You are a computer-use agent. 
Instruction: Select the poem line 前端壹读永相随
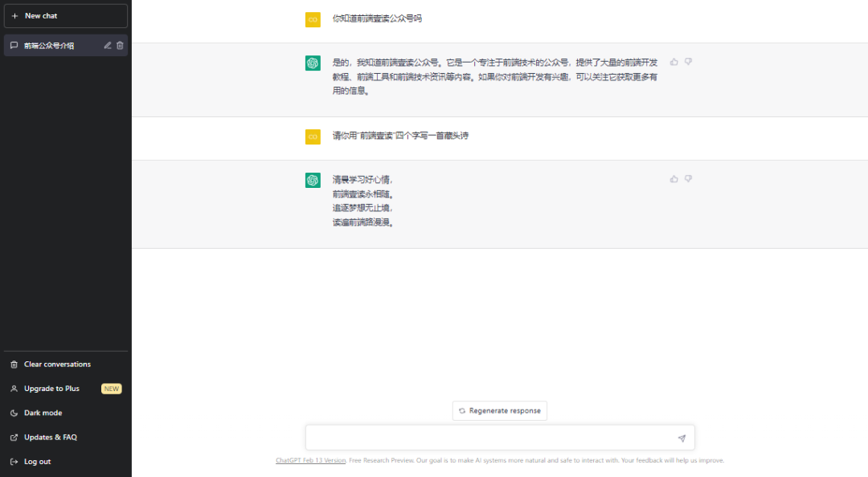362,194
